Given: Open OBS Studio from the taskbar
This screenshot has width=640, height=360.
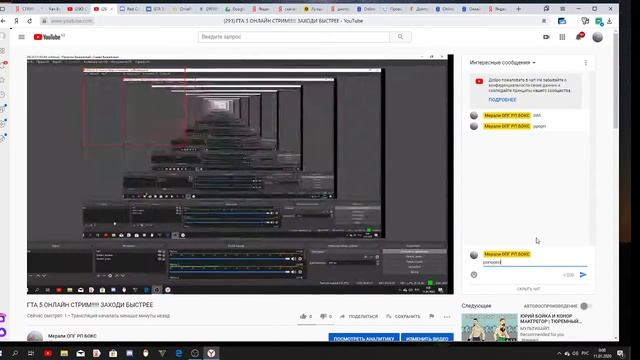Looking at the screenshot, I should click(195, 353).
